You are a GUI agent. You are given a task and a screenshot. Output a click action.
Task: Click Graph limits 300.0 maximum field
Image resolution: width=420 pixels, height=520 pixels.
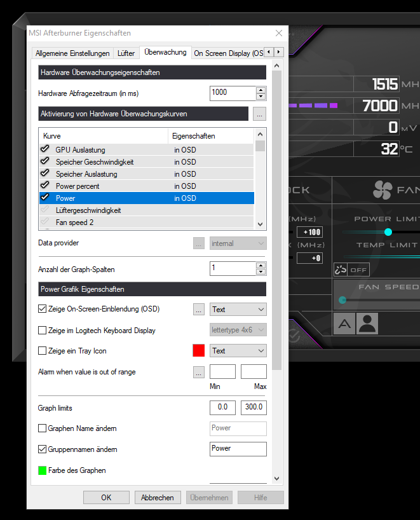[254, 407]
